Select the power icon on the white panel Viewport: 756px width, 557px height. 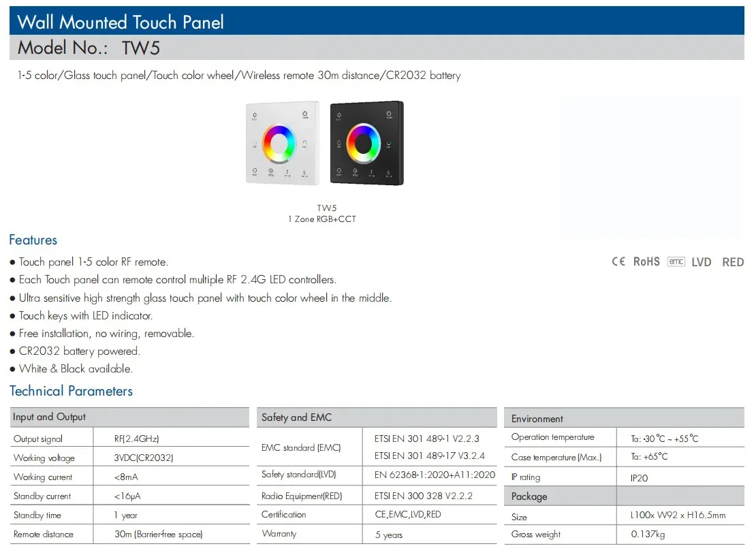pyautogui.click(x=304, y=113)
